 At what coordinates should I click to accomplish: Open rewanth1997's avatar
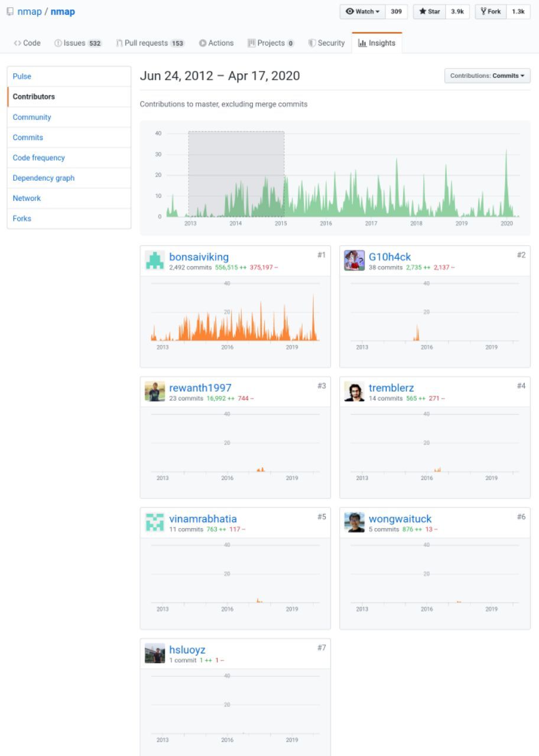155,392
